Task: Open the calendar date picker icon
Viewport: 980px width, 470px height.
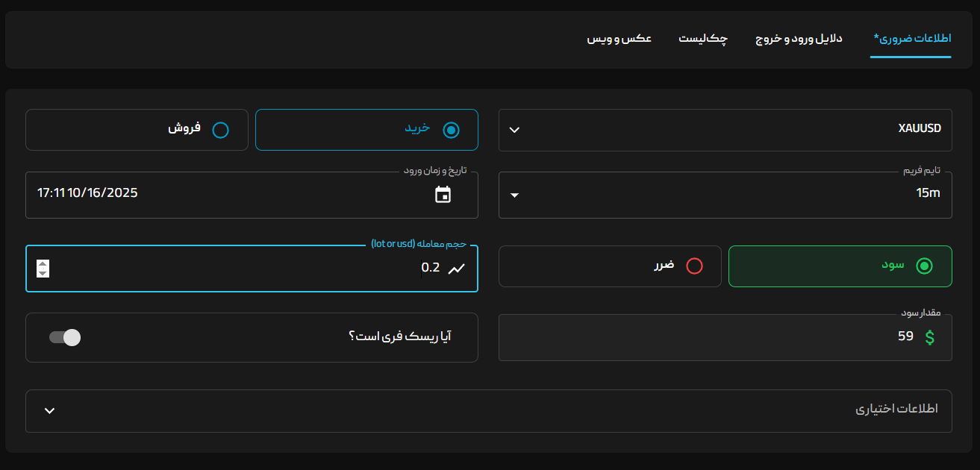Action: [444, 194]
